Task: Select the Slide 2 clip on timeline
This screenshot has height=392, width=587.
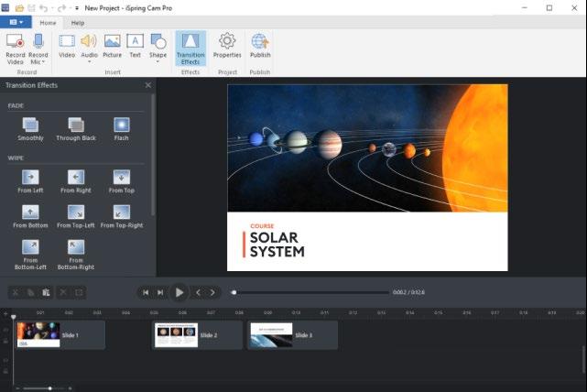Action: coord(197,335)
